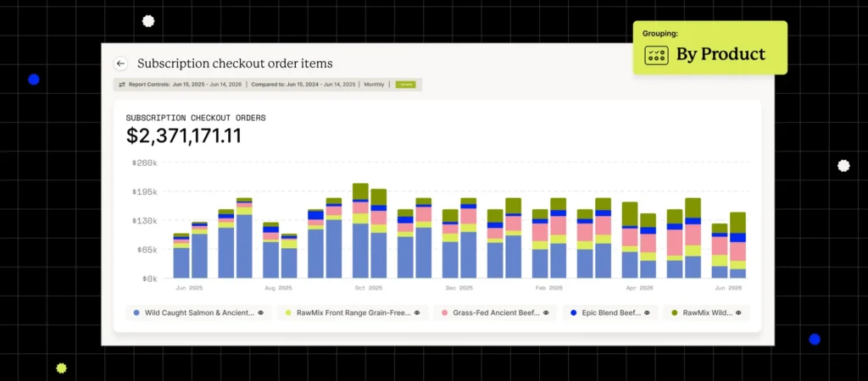Viewport: 868px width, 381px height.
Task: Click the Oct 2025 x-axis label
Action: coord(368,288)
